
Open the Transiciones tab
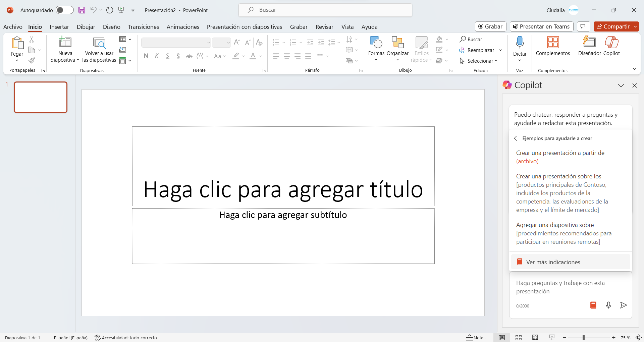tap(143, 27)
